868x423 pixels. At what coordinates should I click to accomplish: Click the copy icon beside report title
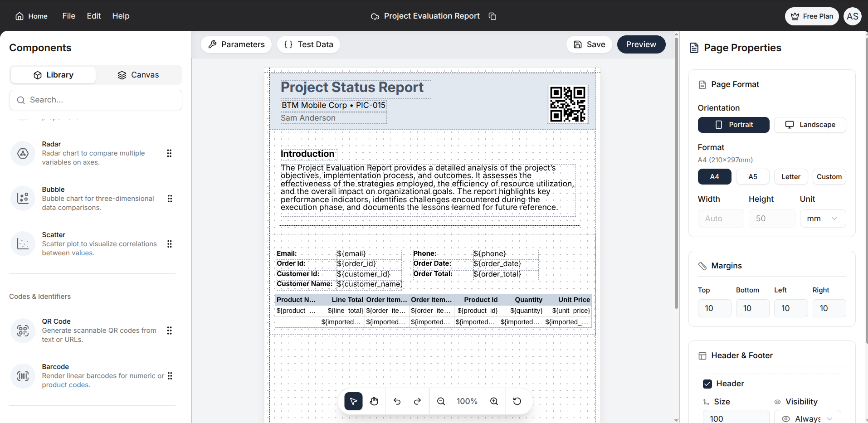coord(493,16)
